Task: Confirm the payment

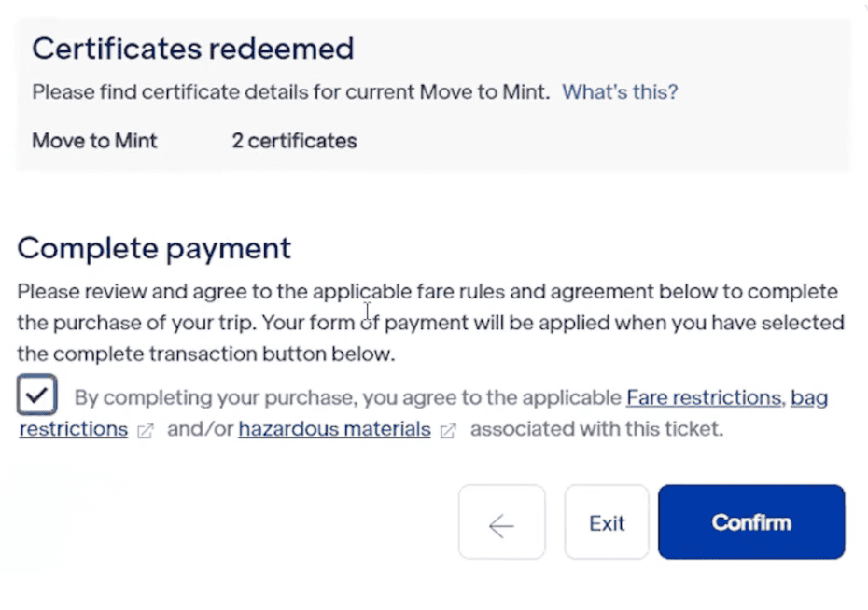Action: pos(750,522)
